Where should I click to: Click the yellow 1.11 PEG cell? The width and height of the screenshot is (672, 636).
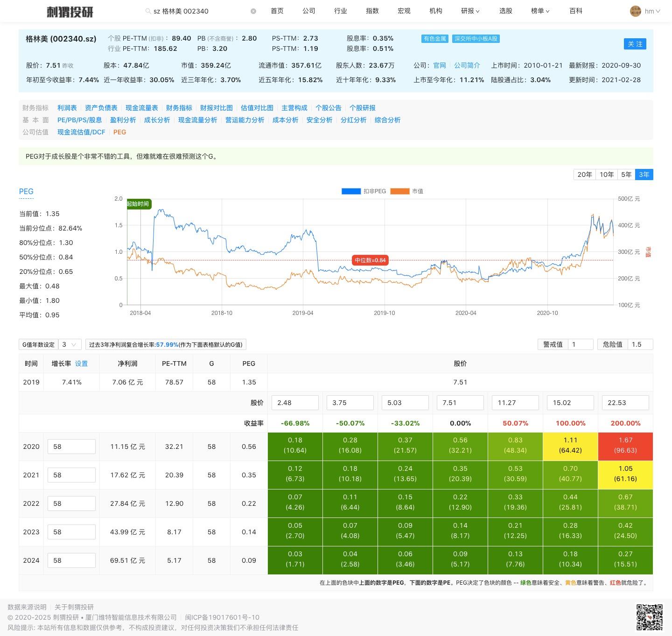tap(570, 447)
